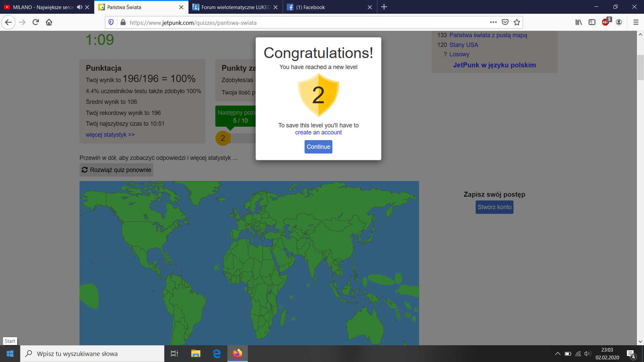Open the page actions three-dots menu
The height and width of the screenshot is (362, 644).
[x=493, y=22]
